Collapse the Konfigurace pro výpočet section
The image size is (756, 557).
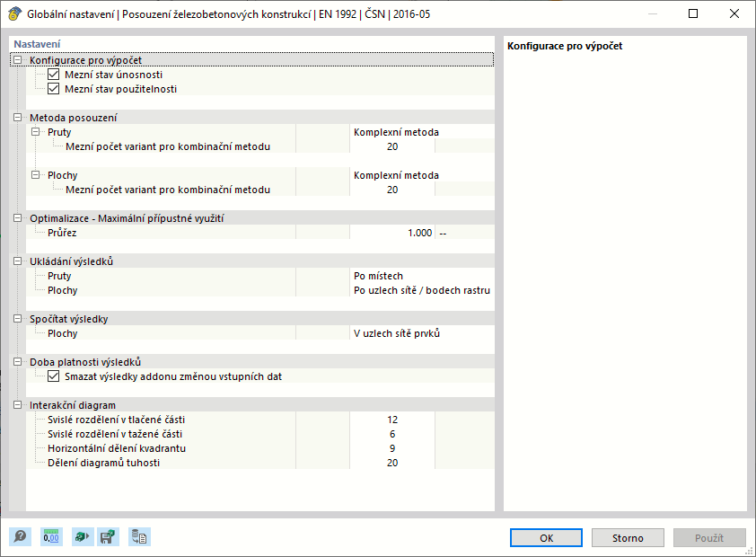[x=18, y=60]
